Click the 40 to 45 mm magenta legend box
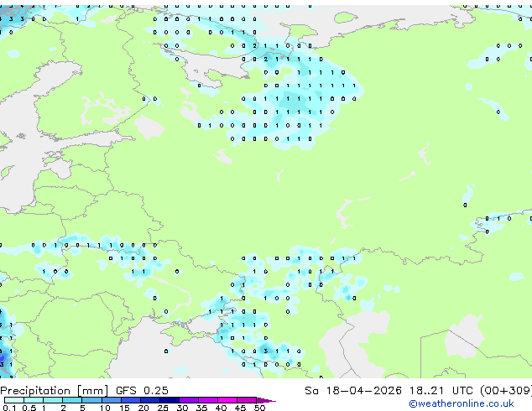Viewport: 532px width, 411px height. click(x=227, y=400)
